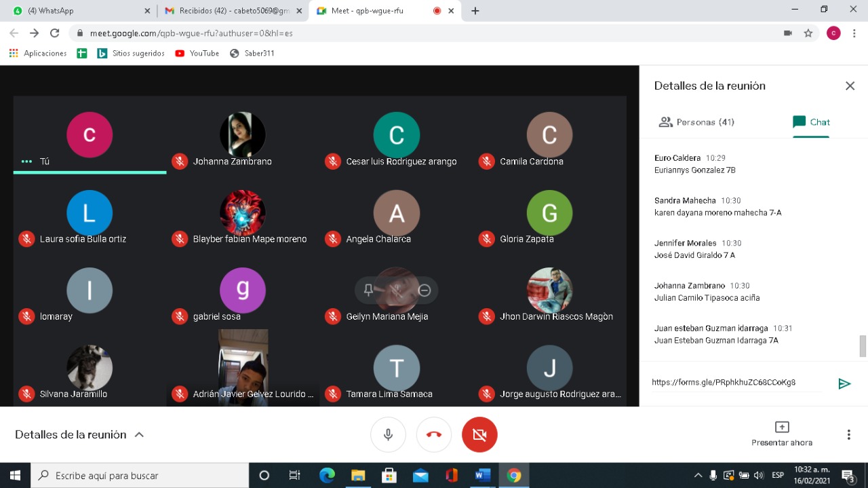Bookmark this page with the star icon
The width and height of the screenshot is (868, 488).
point(808,33)
